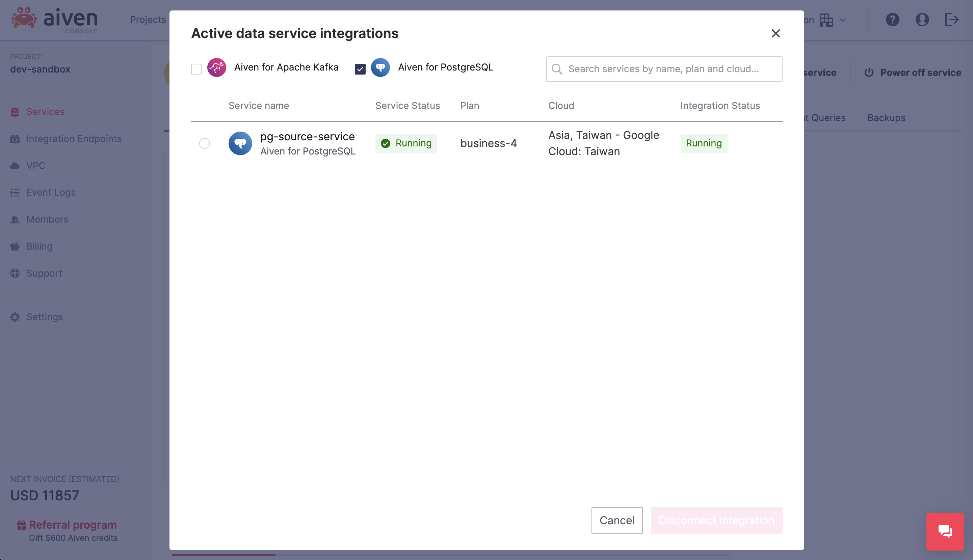Image resolution: width=973 pixels, height=560 pixels.
Task: Click the Members people icon
Action: 15,220
